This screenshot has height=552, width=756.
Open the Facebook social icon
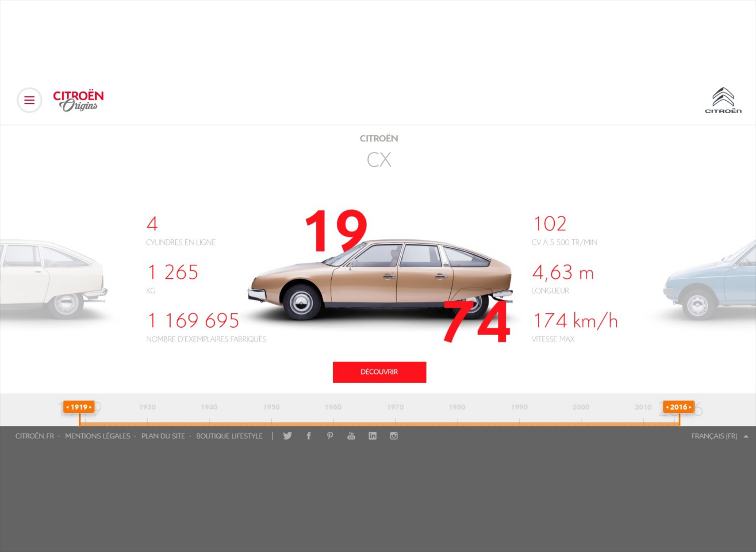[x=308, y=436]
